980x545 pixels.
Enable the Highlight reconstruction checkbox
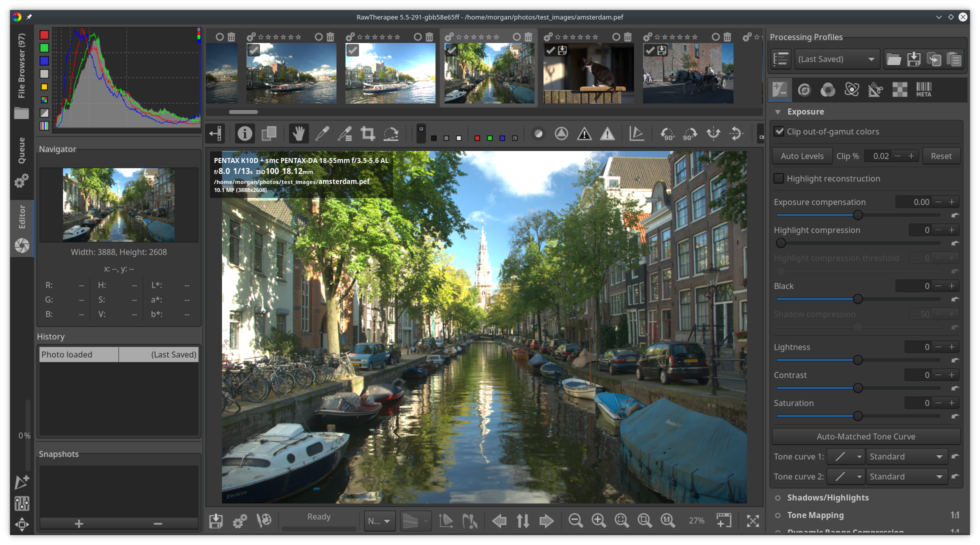point(779,178)
